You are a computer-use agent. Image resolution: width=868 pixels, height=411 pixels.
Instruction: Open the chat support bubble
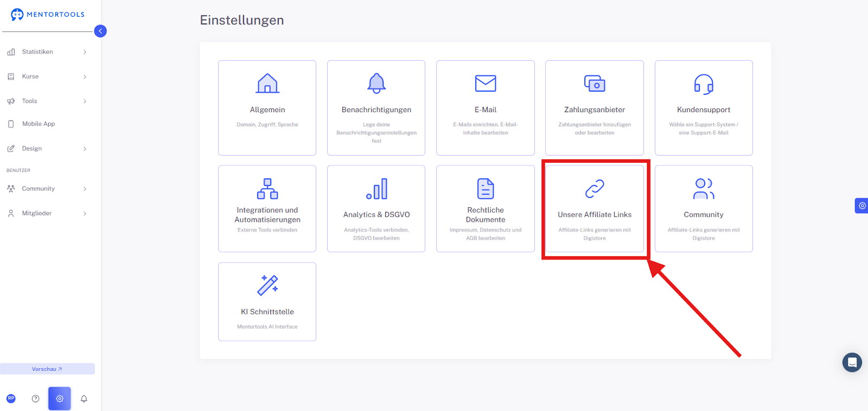[x=852, y=362]
